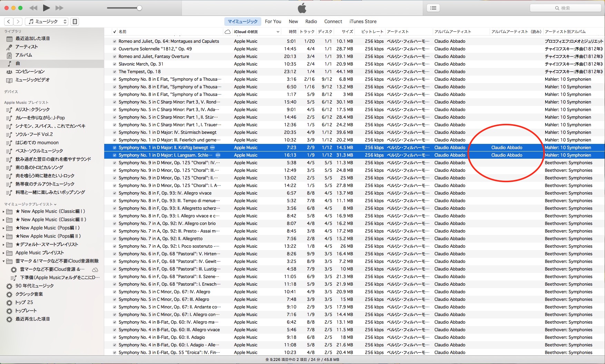Toggle checkbox for Symphony No. 7 II. Allegretto
Screen dimensions: 605x364
pos(115,239)
